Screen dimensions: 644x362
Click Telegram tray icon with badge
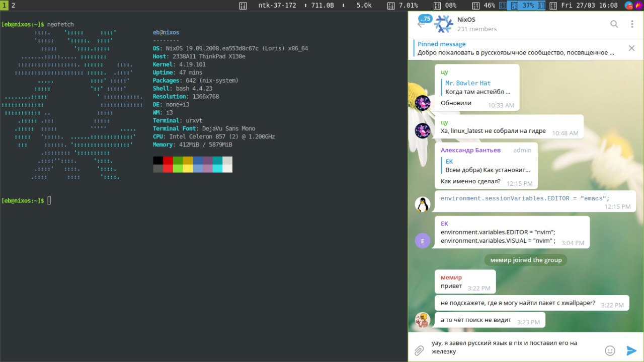click(629, 6)
